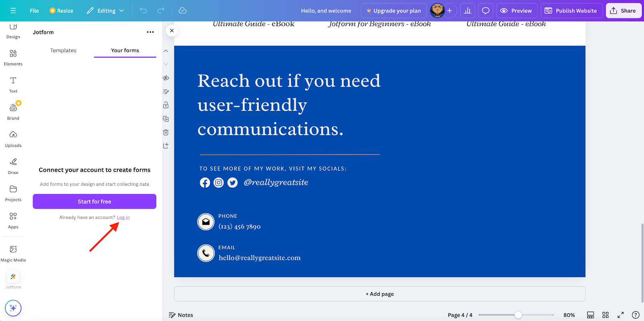Click the Preview button

tap(516, 10)
